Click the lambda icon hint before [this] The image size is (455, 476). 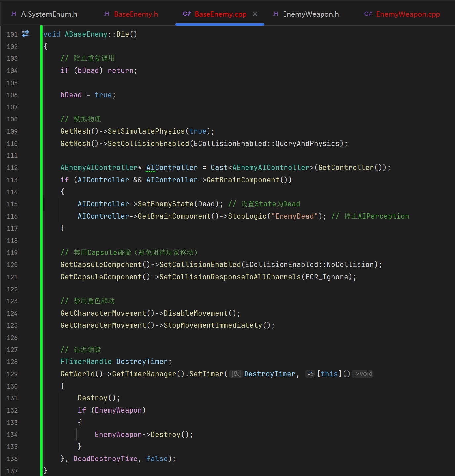point(310,374)
